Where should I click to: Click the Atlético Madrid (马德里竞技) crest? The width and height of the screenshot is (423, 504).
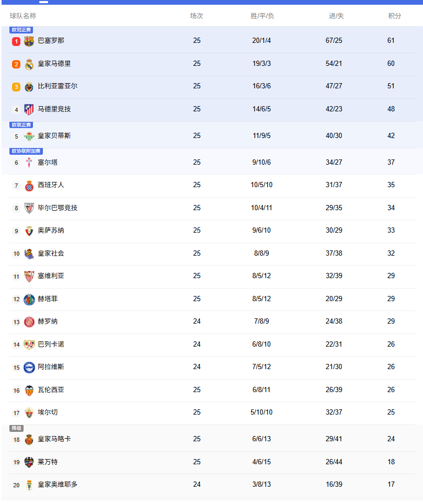click(29, 109)
